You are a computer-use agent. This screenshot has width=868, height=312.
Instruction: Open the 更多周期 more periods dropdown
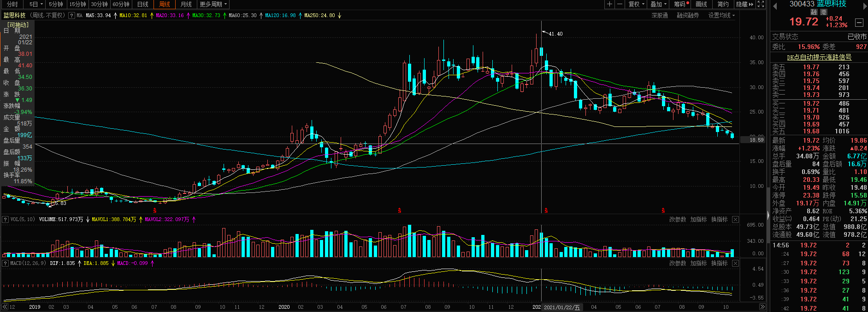point(213,4)
